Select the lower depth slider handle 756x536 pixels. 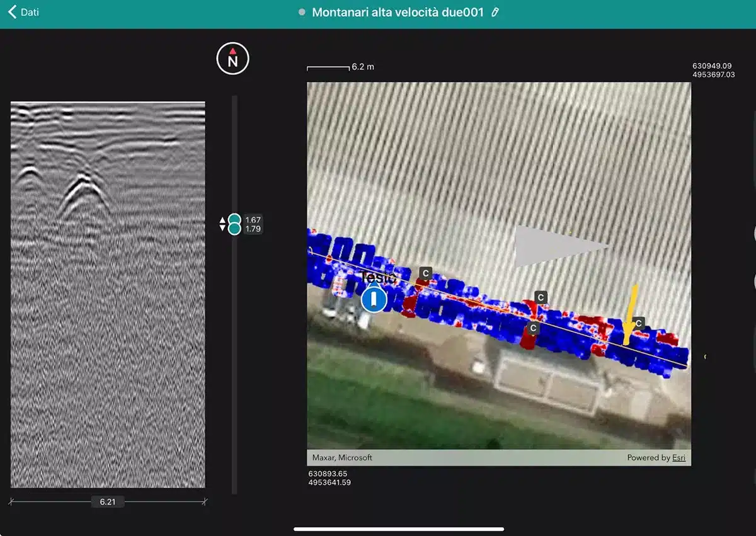click(x=234, y=229)
